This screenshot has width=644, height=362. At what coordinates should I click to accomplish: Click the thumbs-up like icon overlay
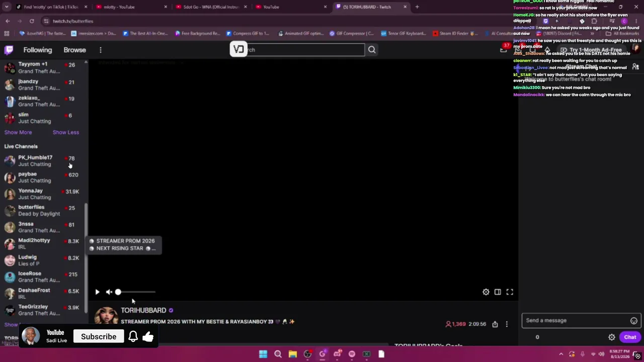coord(148,336)
